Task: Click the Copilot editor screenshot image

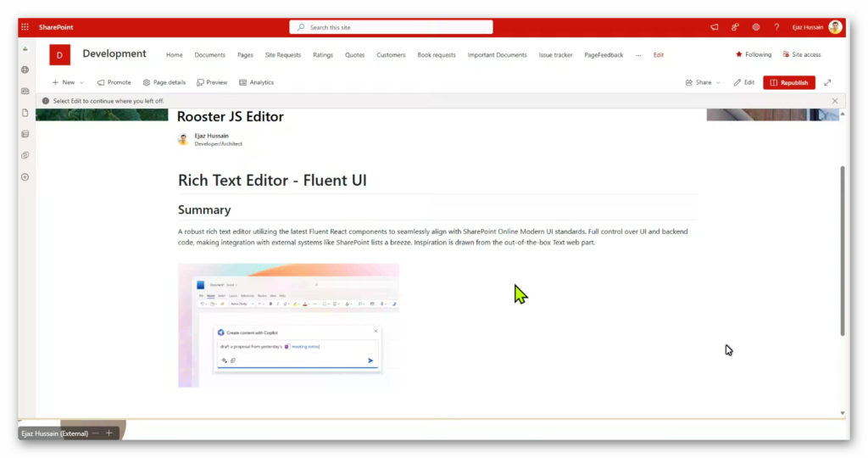Action: click(x=288, y=325)
